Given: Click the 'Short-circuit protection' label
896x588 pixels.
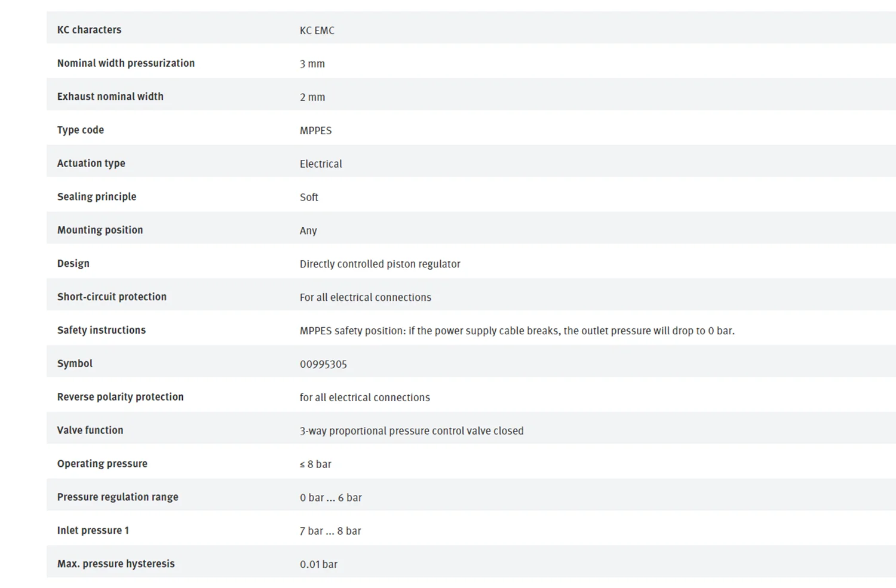Looking at the screenshot, I should pos(112,297).
